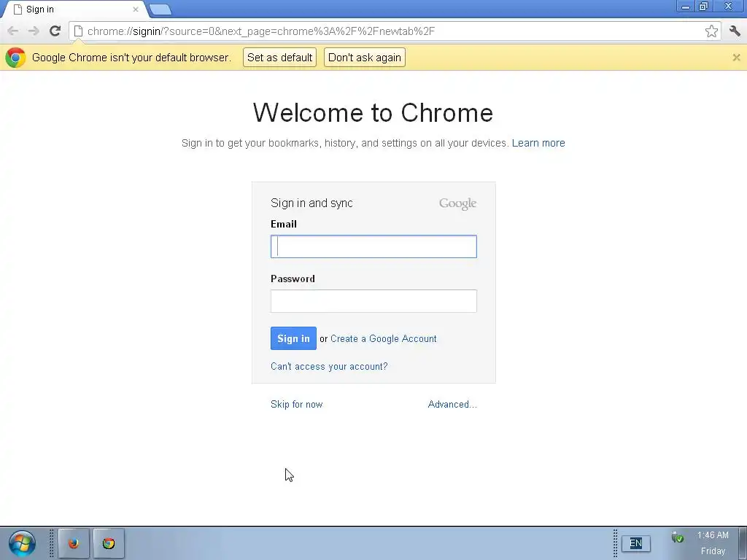Restore down the Chrome window
This screenshot has width=747, height=560.
704,7
